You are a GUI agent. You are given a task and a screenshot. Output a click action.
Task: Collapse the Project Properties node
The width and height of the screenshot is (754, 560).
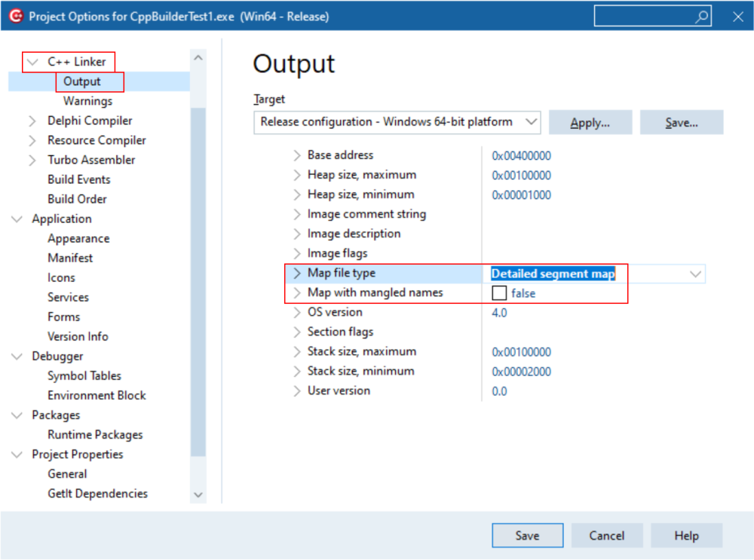[17, 454]
